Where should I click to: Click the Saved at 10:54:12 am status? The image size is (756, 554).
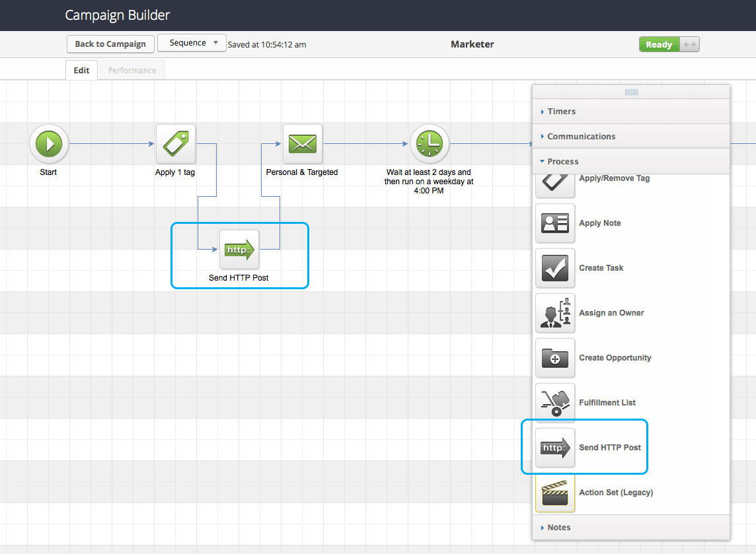tap(267, 45)
